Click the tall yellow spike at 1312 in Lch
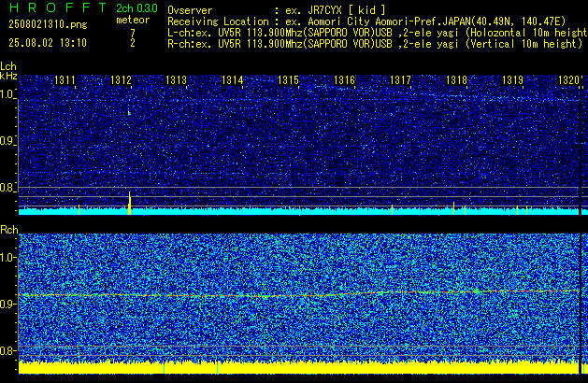 130,203
